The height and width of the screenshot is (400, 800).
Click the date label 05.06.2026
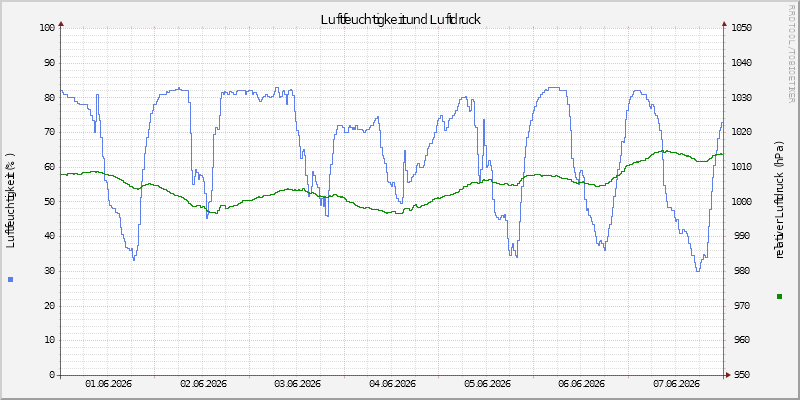coord(487,384)
